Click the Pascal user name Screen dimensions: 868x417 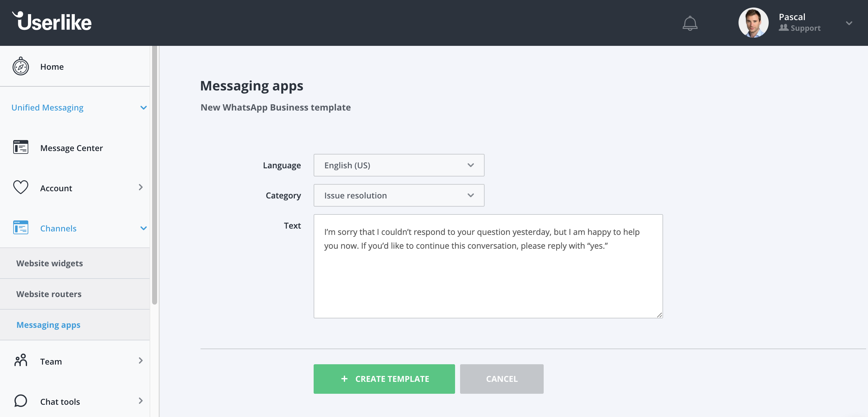(x=792, y=17)
